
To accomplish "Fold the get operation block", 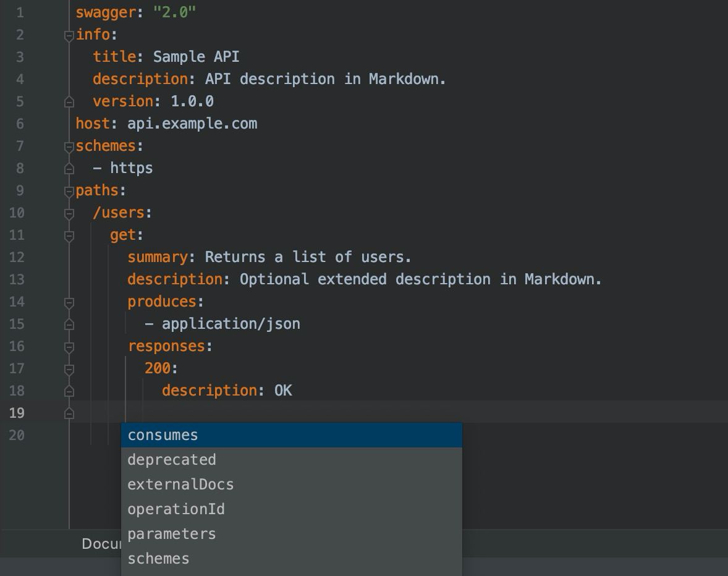I will 69,235.
